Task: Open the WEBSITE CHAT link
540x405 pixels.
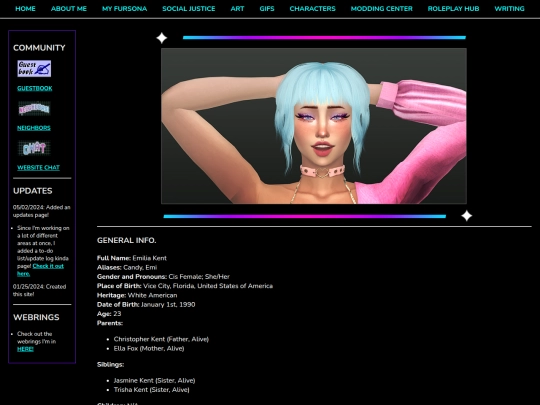Action: tap(38, 168)
